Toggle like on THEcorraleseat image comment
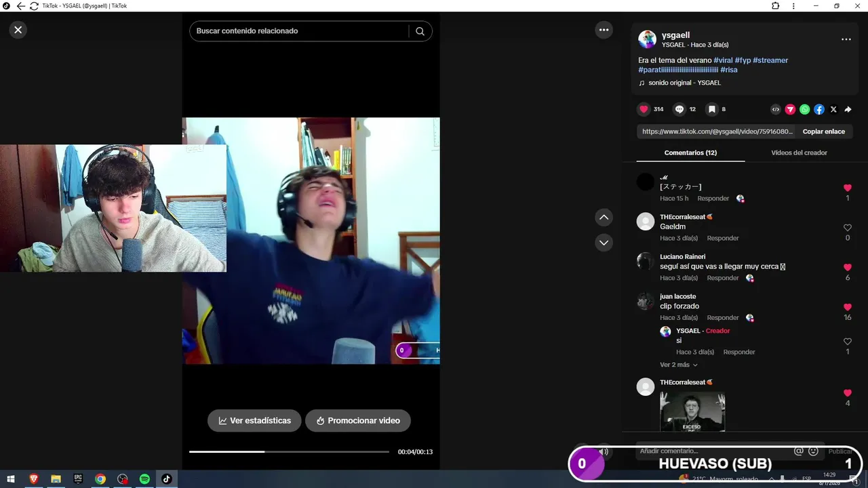The height and width of the screenshot is (488, 868). pyautogui.click(x=847, y=393)
